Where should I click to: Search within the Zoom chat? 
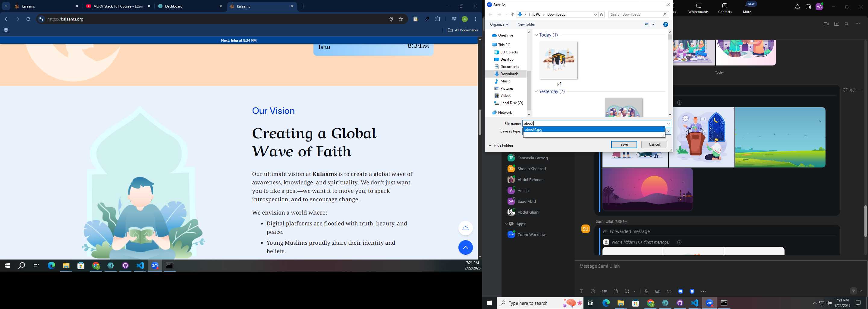(846, 24)
